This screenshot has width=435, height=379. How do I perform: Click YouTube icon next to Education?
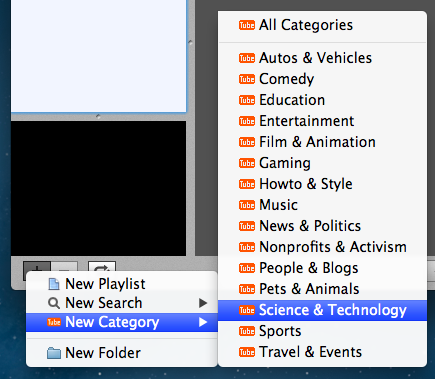247,100
